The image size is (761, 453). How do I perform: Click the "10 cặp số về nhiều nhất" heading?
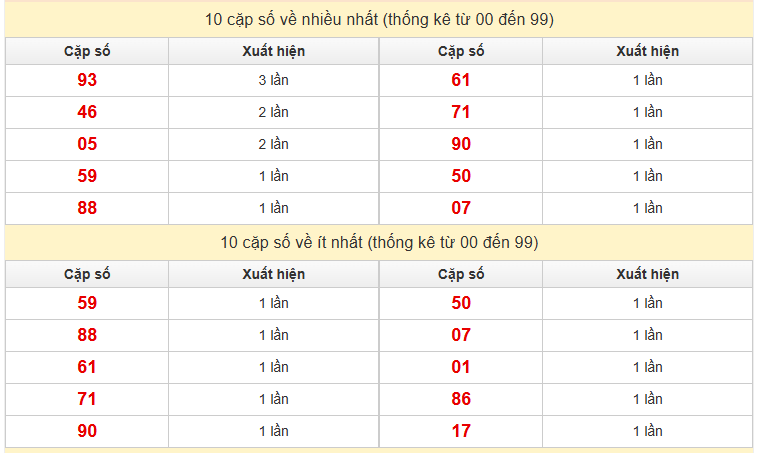[379, 19]
